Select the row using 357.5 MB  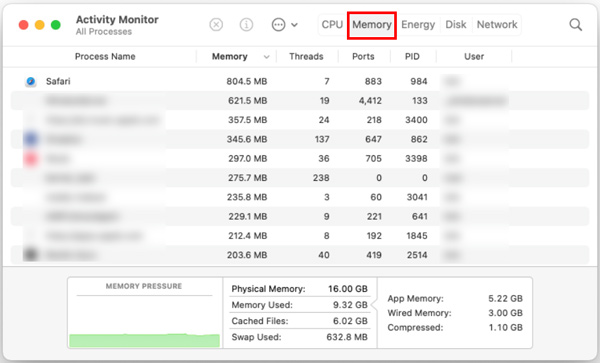(300, 120)
